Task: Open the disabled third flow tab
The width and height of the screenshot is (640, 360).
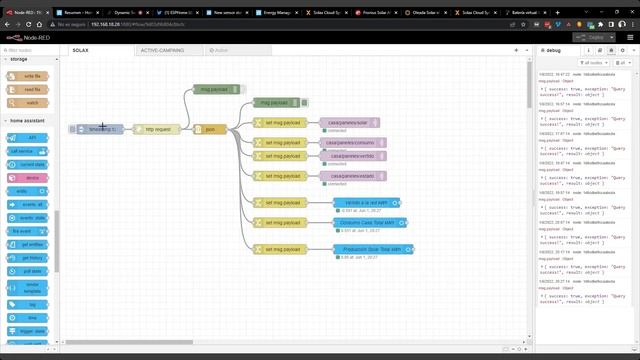Action: [238, 50]
